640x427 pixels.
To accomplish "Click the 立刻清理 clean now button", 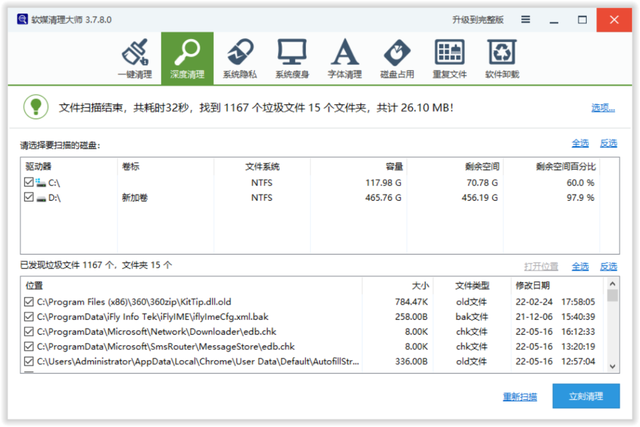I will click(x=586, y=396).
